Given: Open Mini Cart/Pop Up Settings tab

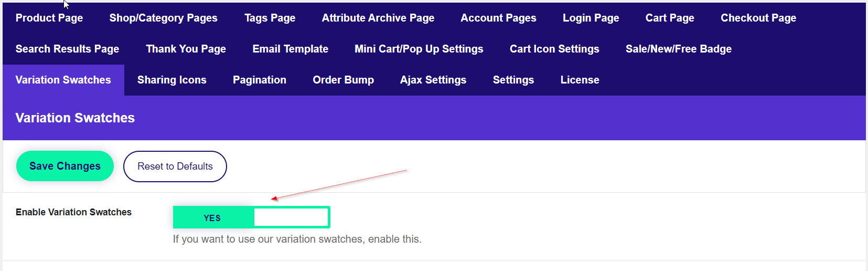Looking at the screenshot, I should click(x=419, y=49).
